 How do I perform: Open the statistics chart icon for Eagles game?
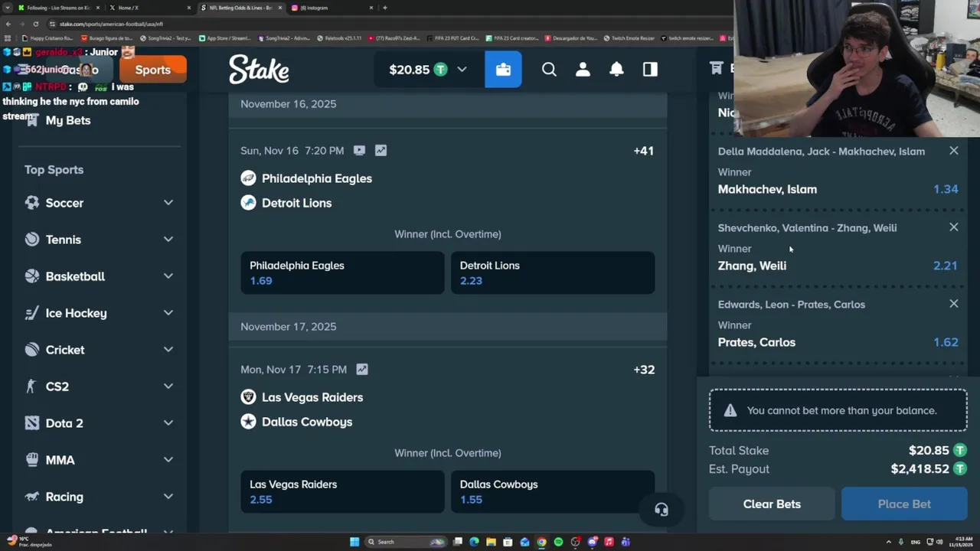[381, 151]
